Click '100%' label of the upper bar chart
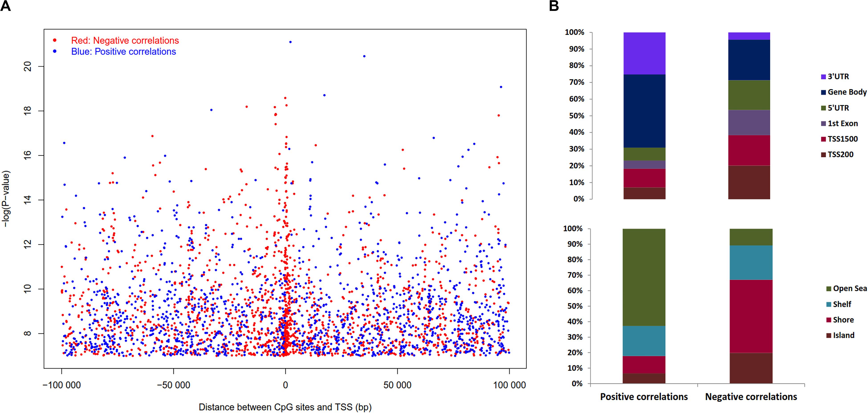This screenshot has height=413, width=868. coord(574,33)
